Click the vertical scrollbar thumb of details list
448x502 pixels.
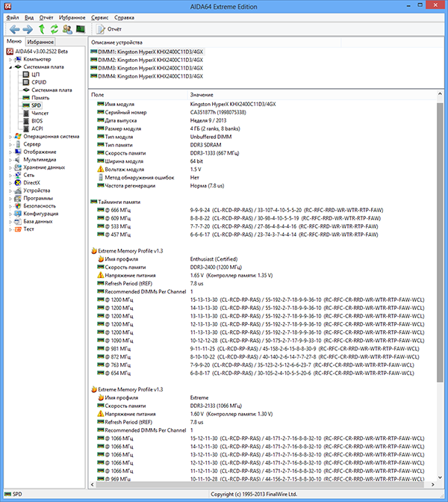440,242
